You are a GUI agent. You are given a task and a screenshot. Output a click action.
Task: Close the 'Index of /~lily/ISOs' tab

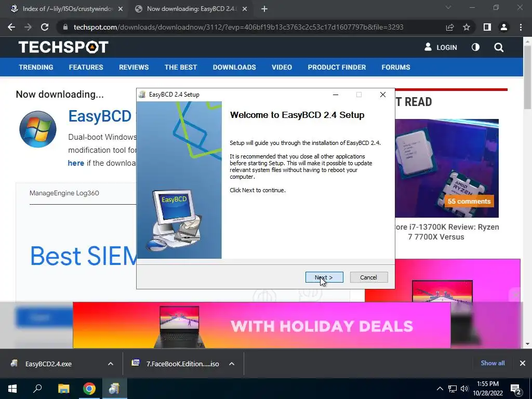(121, 9)
